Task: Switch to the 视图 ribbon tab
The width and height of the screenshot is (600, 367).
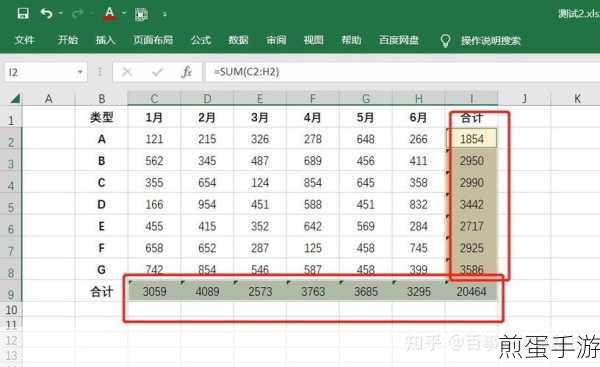Action: click(x=313, y=40)
